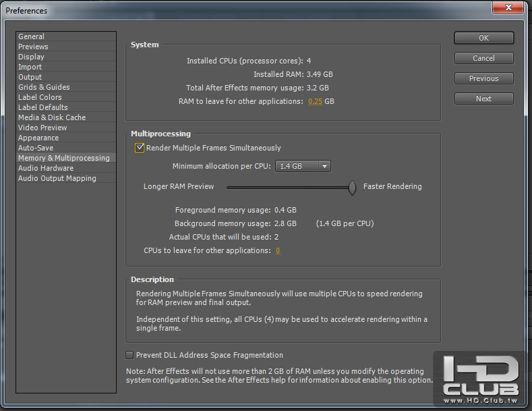Select Memory & Multiprocessing category
The height and width of the screenshot is (411, 532).
(x=66, y=158)
